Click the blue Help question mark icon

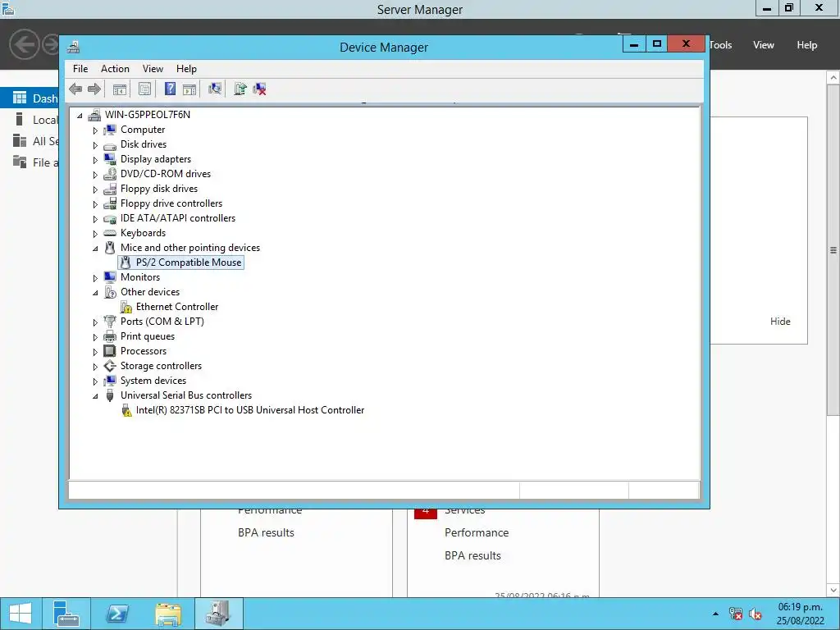(x=170, y=89)
